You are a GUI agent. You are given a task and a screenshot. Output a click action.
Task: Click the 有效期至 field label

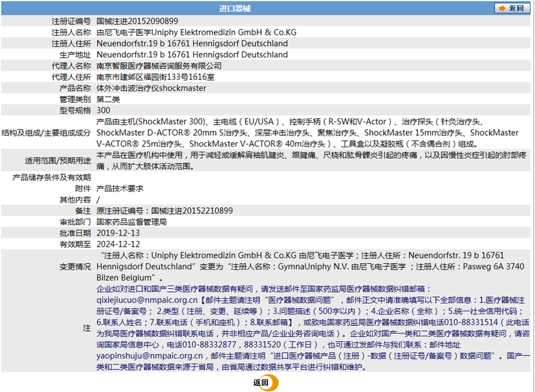pyautogui.click(x=75, y=244)
